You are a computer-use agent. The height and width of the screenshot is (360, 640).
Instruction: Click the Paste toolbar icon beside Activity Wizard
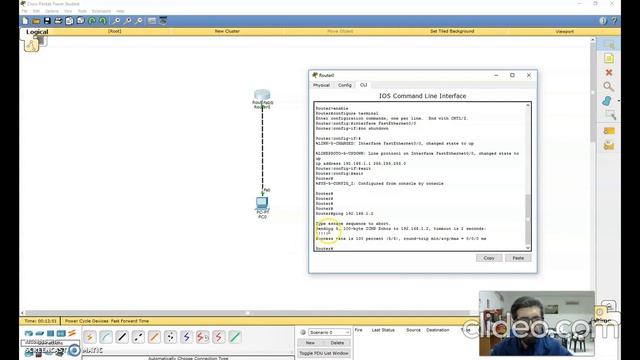pos(80,21)
